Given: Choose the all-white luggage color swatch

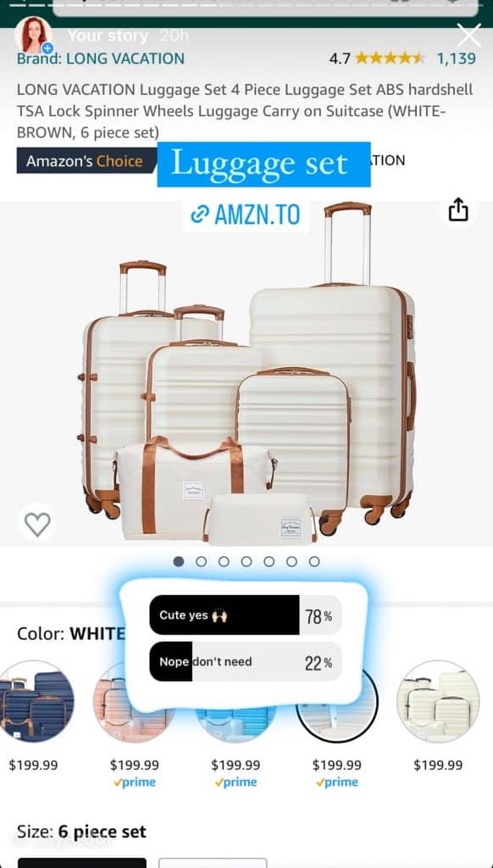Looking at the screenshot, I should tap(438, 701).
